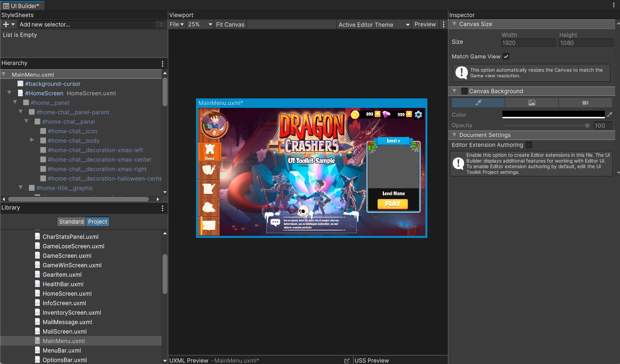This screenshot has width=620, height=364.
Task: Click the Height field showing 1080
Action: pyautogui.click(x=586, y=43)
